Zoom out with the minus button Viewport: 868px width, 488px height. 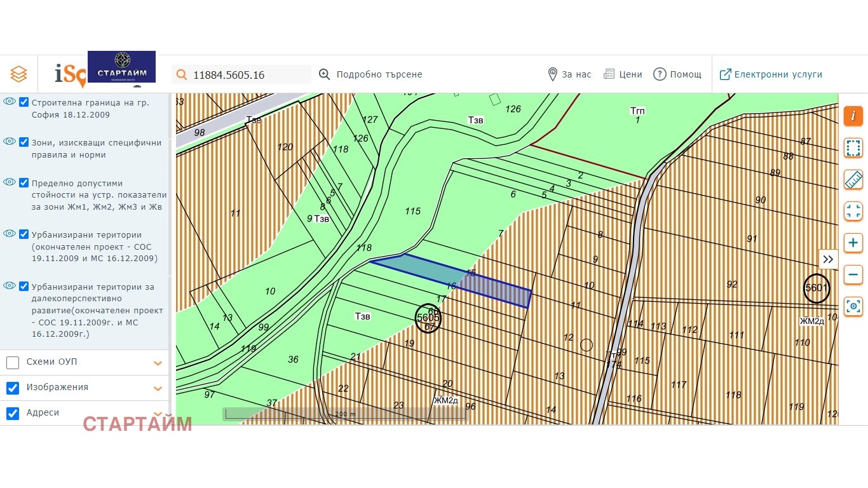[x=853, y=275]
